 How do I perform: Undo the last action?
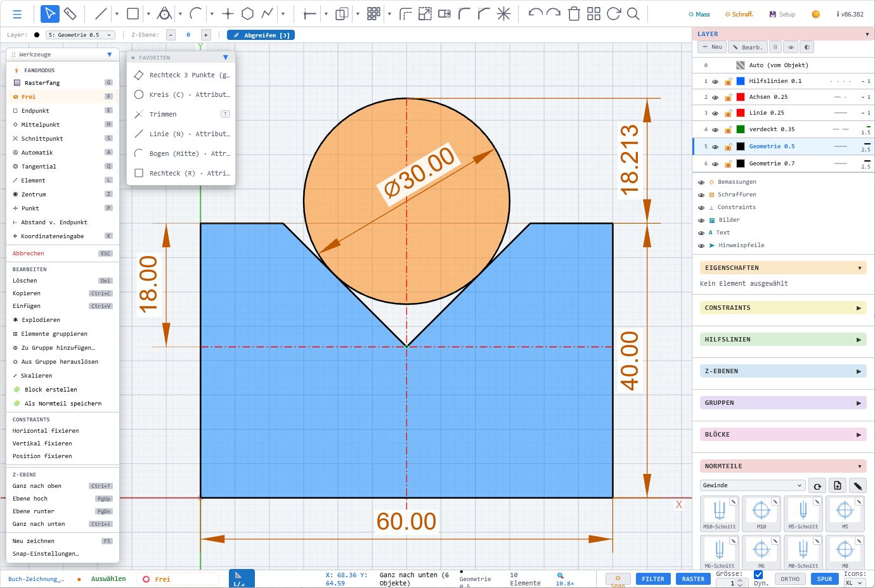[535, 14]
